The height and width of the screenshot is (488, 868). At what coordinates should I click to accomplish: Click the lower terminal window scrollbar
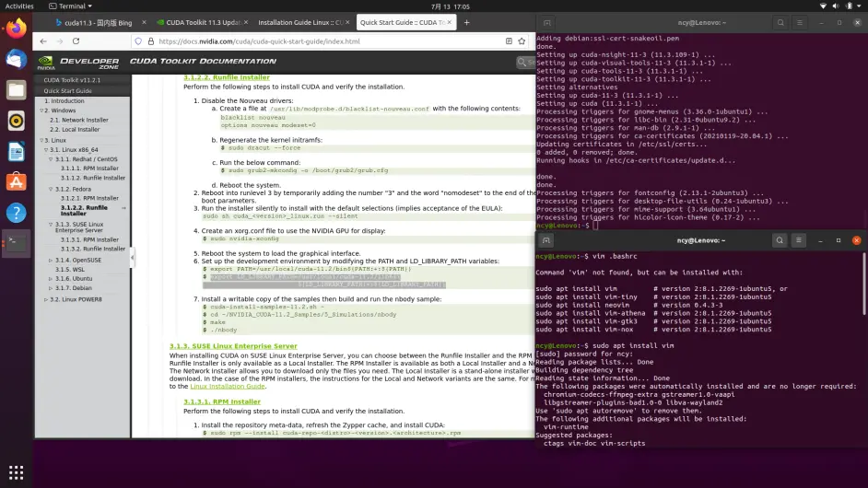(864, 285)
